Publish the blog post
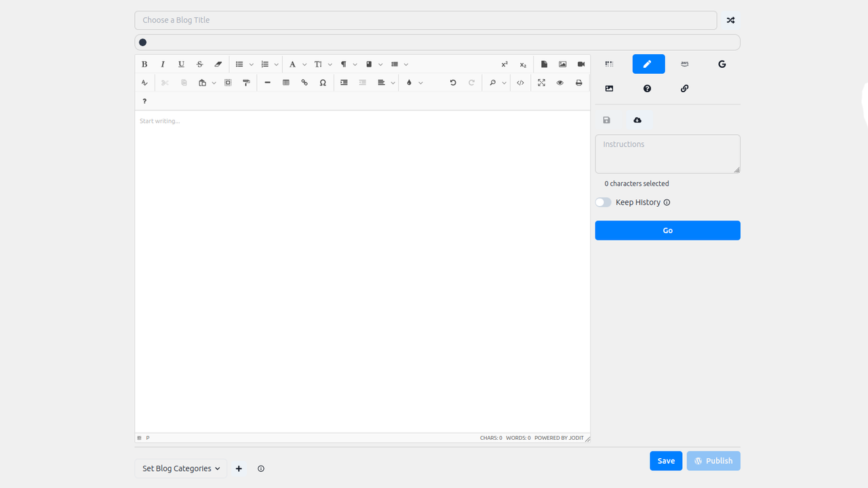 [713, 461]
